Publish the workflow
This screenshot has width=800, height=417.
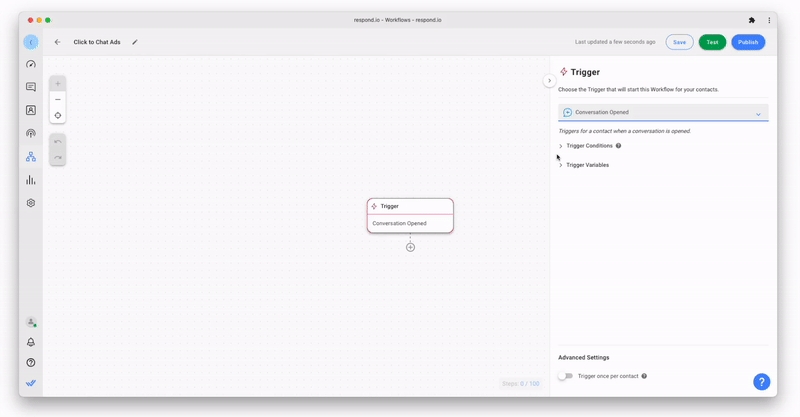tap(748, 42)
